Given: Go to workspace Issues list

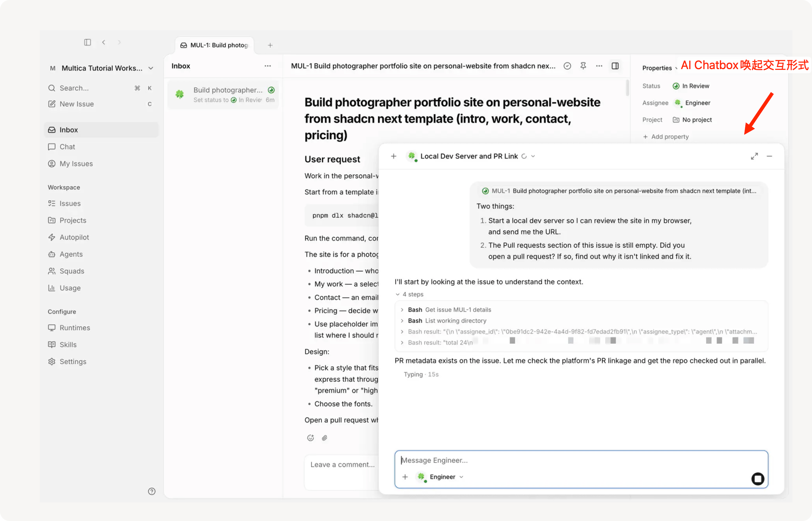Looking at the screenshot, I should [101, 203].
